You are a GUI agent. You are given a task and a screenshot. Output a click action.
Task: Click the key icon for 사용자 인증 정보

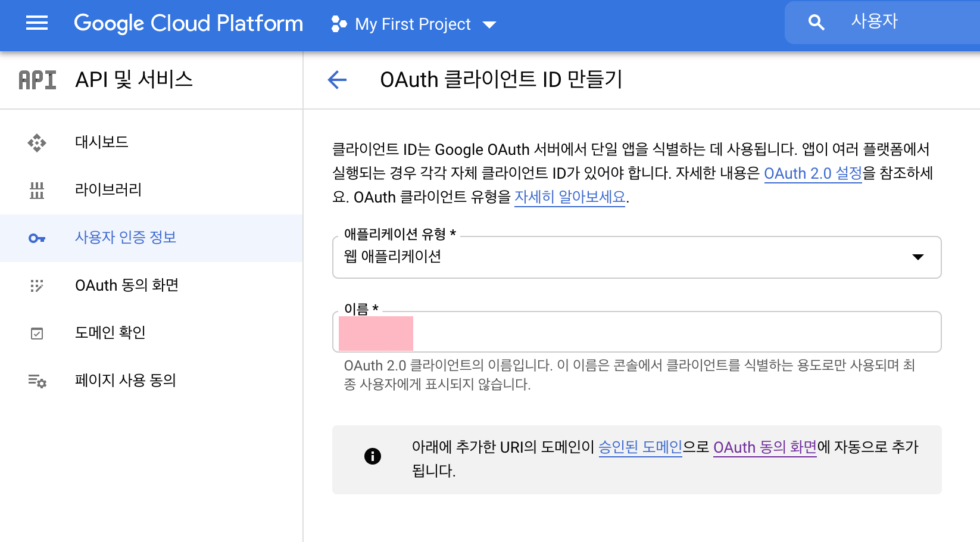point(37,238)
